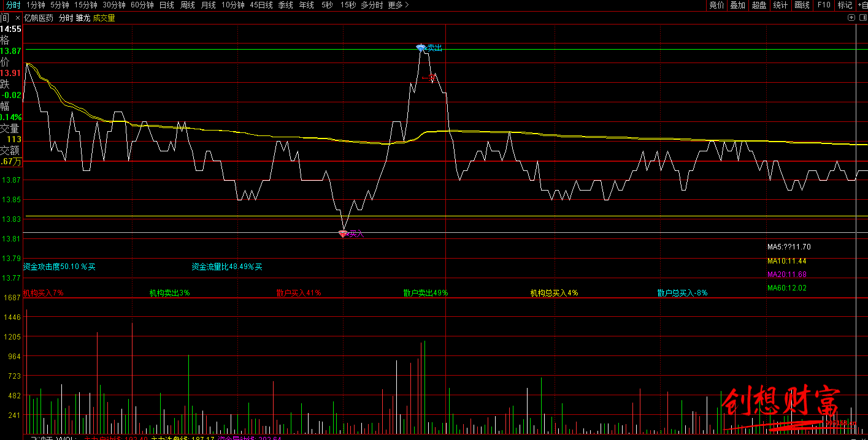Open the 画线 drawing tool
Image resolution: width=868 pixels, height=440 pixels.
click(x=802, y=5)
